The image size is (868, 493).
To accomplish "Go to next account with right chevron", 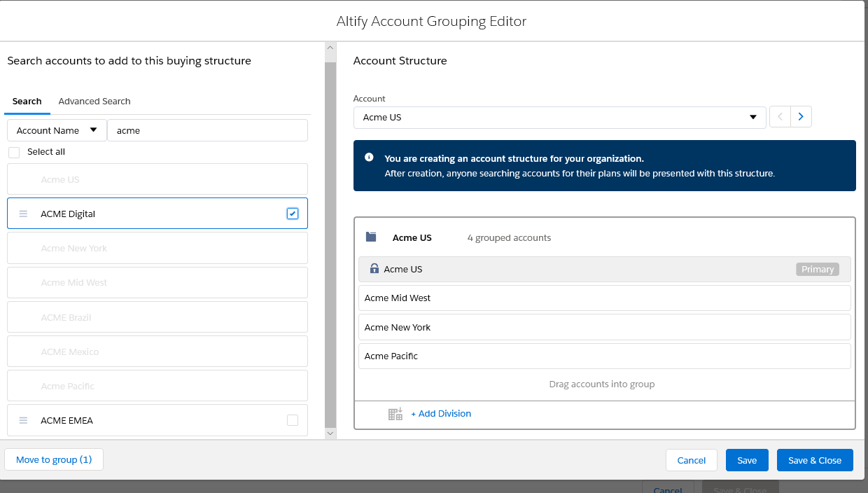I will [x=801, y=117].
